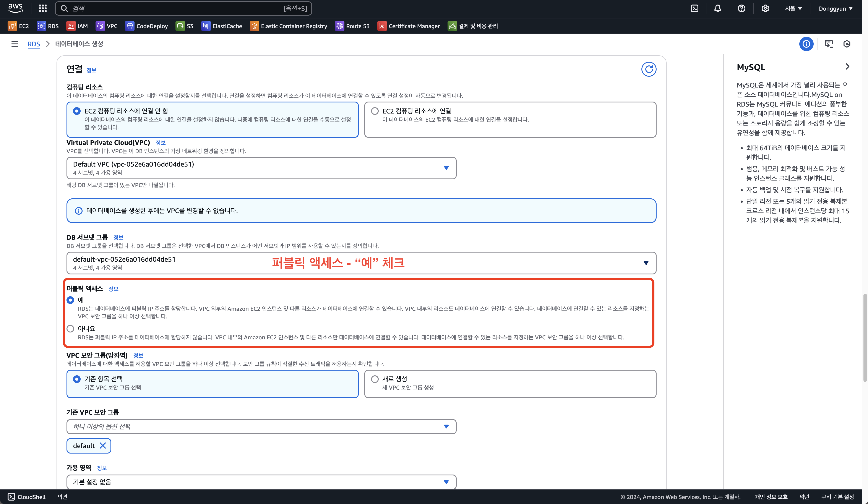Select 아니요 for 퍼블릭 액세스
Screen dimensions: 868x504
(x=70, y=329)
